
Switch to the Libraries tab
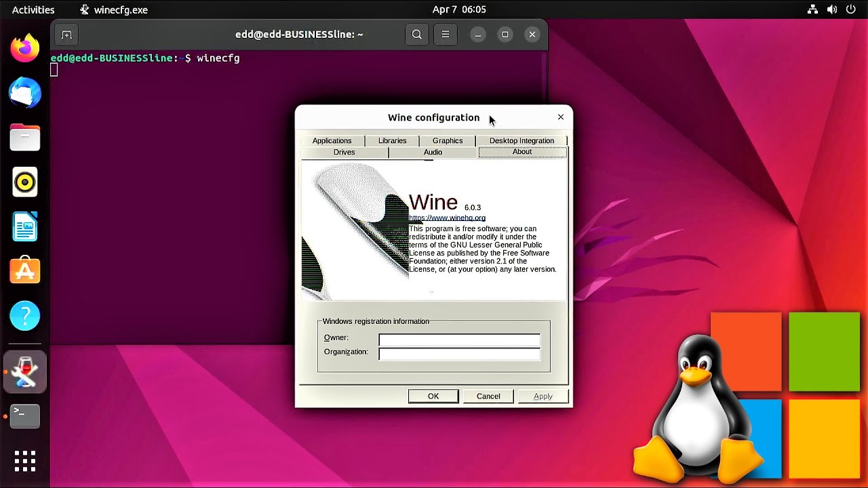(393, 140)
